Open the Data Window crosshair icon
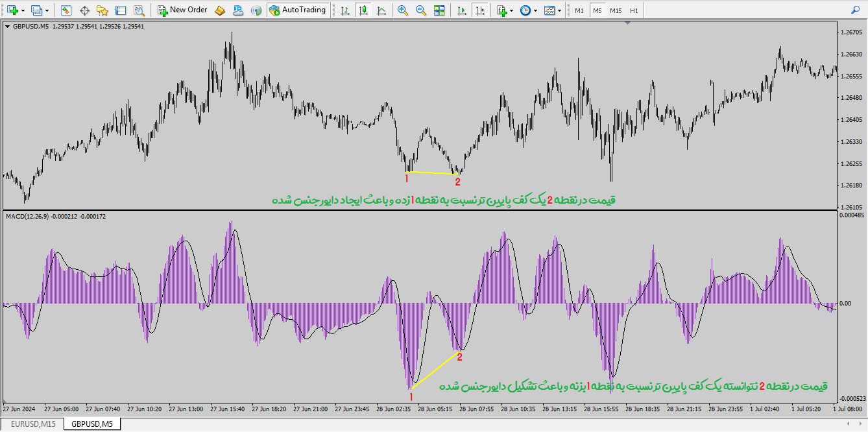The image size is (868, 432). click(x=84, y=10)
